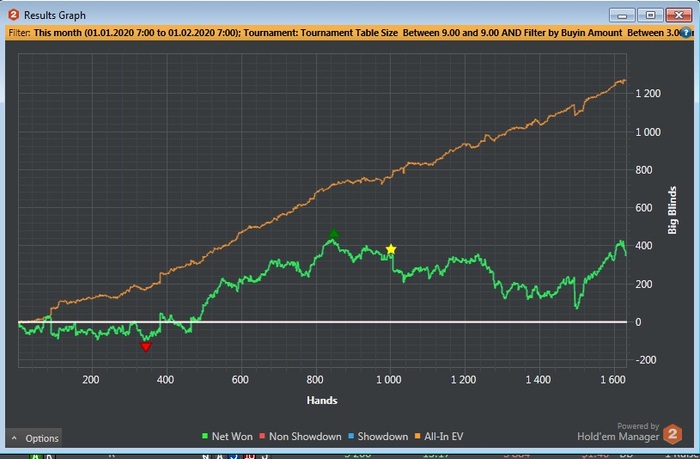Click the yellow star marker on graph
This screenshot has width=700, height=459.
391,249
